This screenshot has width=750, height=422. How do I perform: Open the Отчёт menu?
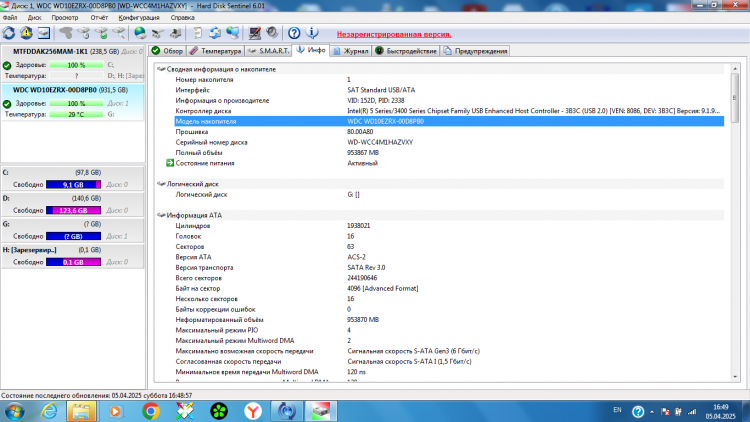click(x=99, y=17)
